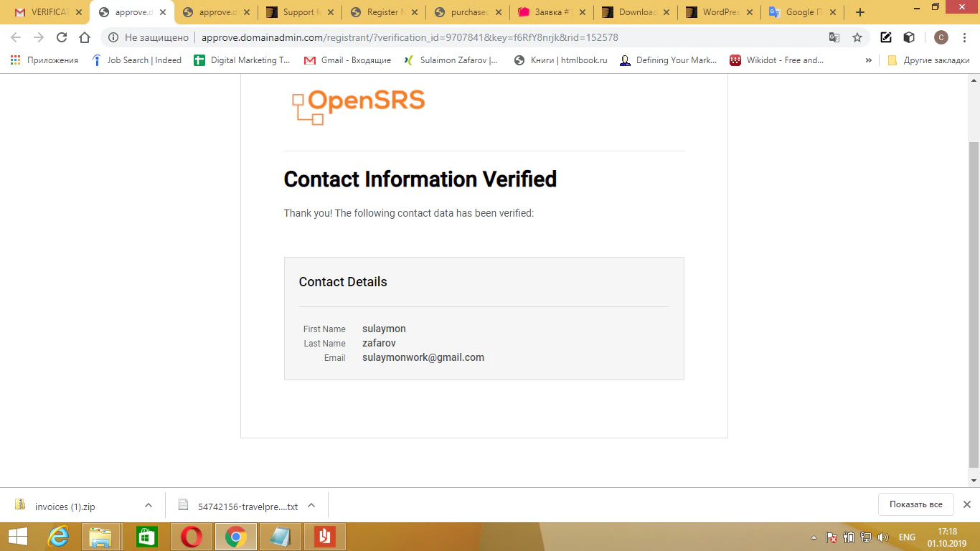The height and width of the screenshot is (551, 980).
Task: Open the red PDF reader taskbar icon
Action: [x=325, y=537]
